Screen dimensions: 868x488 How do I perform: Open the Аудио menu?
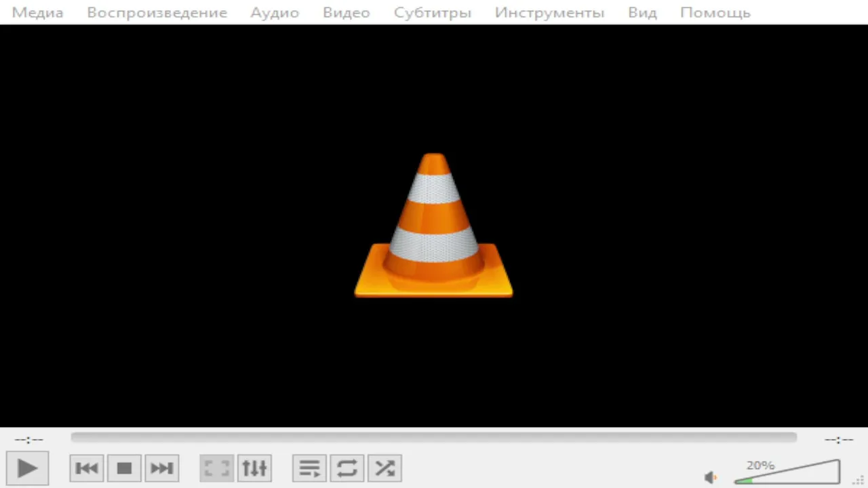click(x=275, y=12)
